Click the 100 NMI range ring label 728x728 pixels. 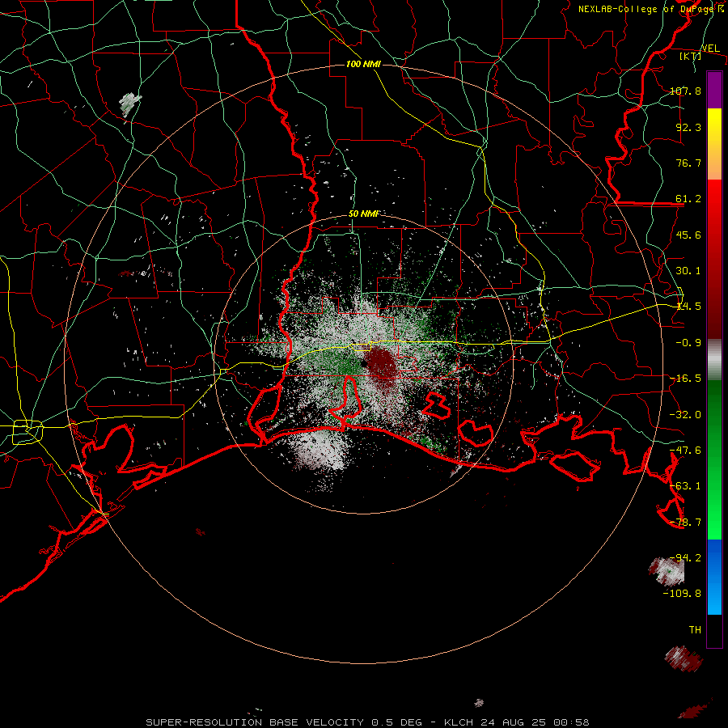363,64
